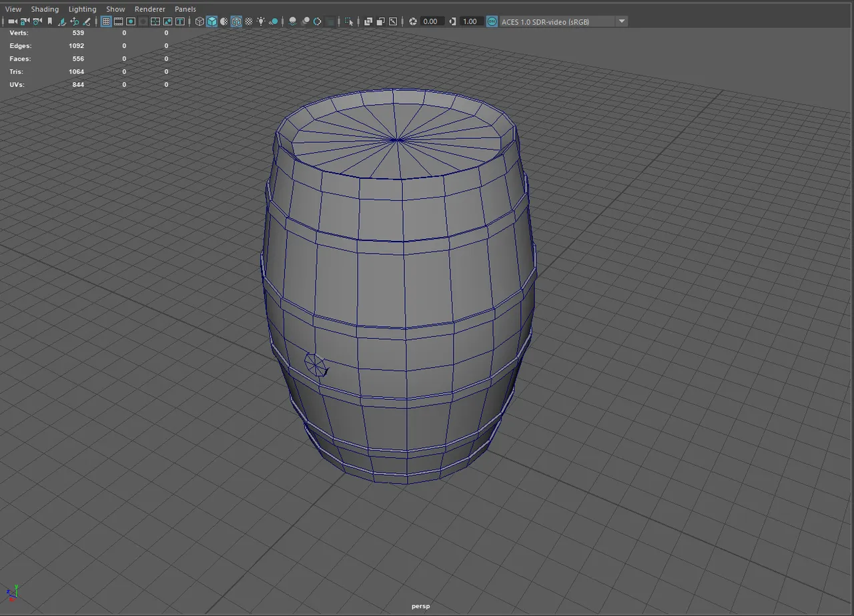The width and height of the screenshot is (854, 616).
Task: Toggle the Safe Action display
Action: (167, 21)
